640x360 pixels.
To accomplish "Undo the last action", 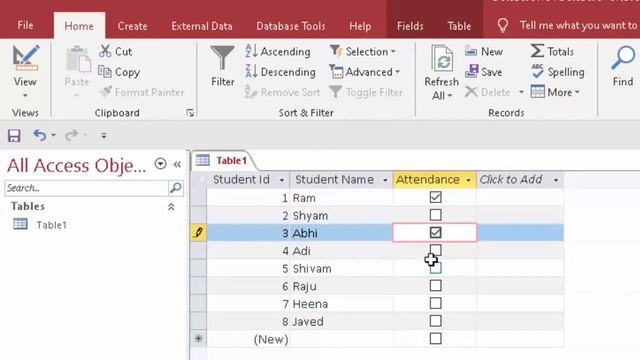I will (x=40, y=135).
